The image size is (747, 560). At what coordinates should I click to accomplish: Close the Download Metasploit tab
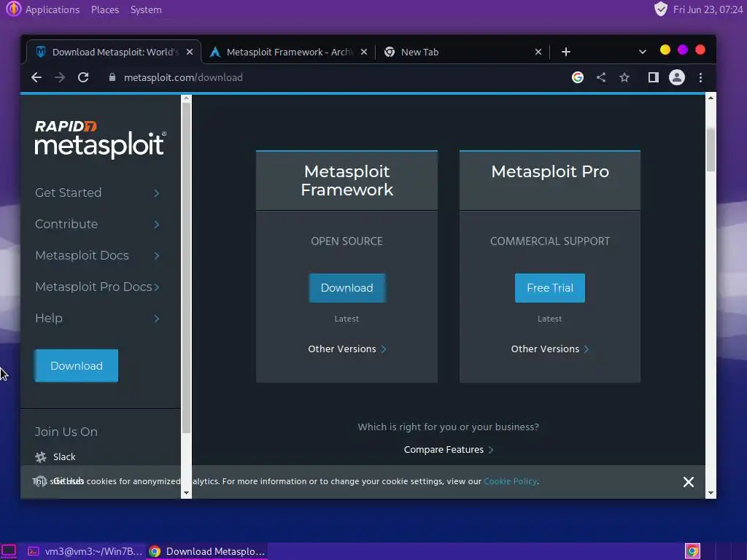click(190, 52)
